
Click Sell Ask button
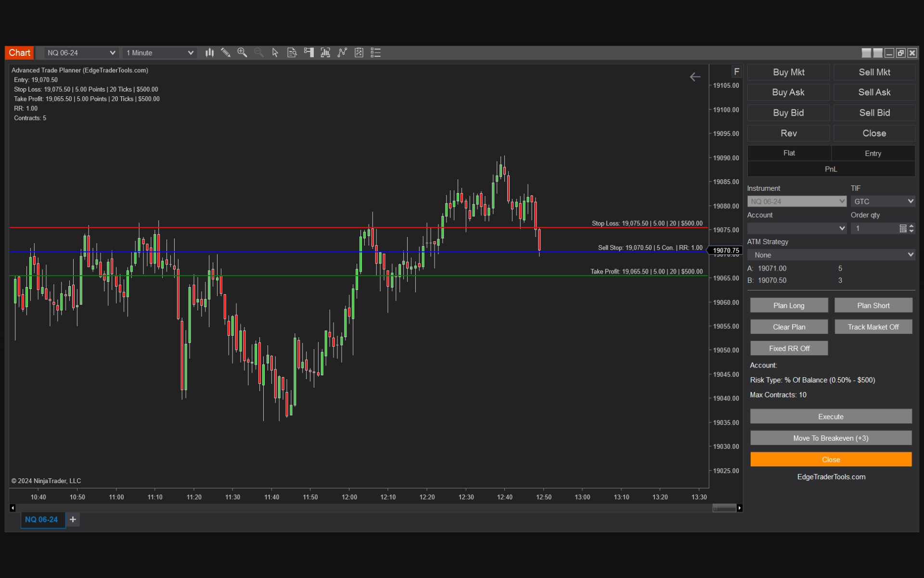click(874, 92)
